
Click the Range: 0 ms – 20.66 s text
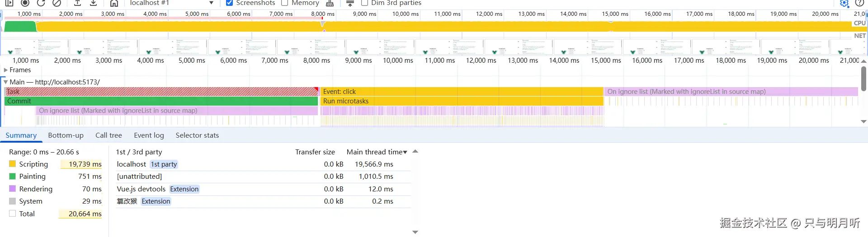point(44,152)
